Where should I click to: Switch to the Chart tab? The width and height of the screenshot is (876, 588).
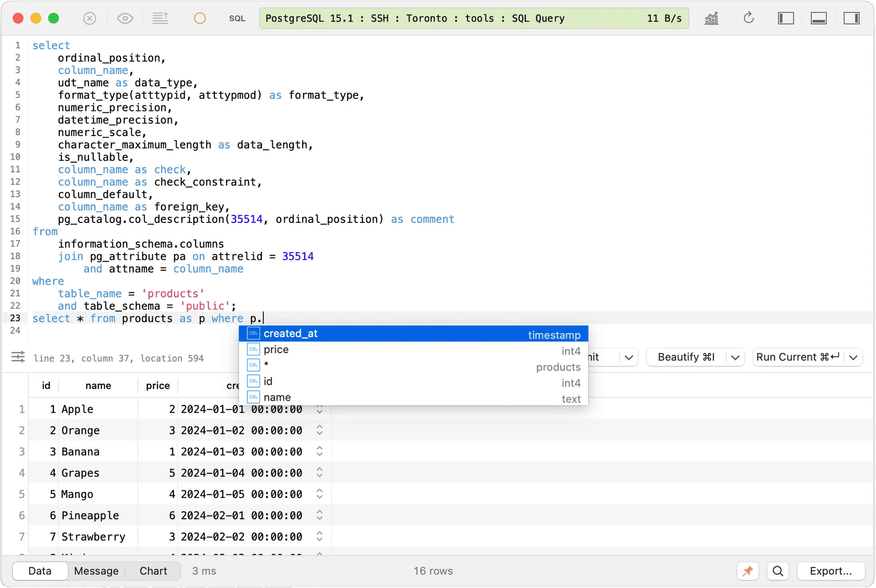coord(153,571)
